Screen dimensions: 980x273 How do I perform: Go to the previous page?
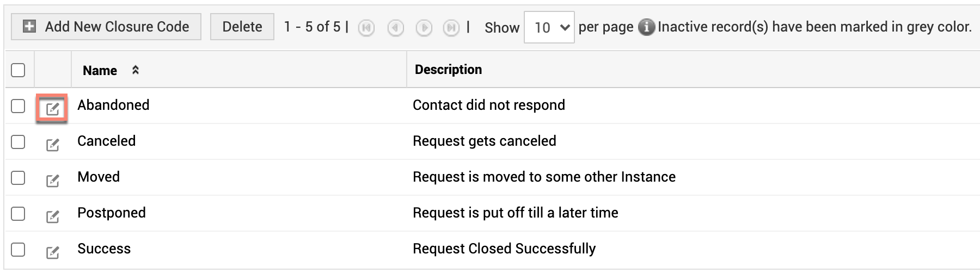395,28
